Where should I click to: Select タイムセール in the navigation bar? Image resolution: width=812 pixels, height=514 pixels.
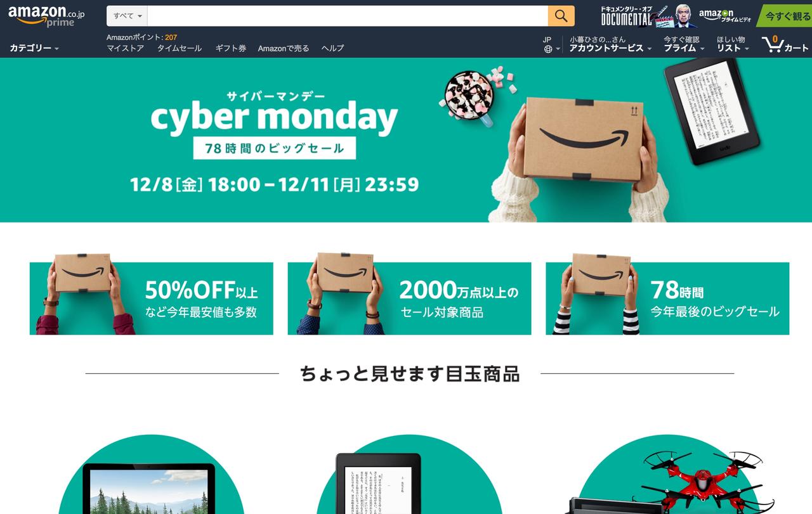[180, 48]
